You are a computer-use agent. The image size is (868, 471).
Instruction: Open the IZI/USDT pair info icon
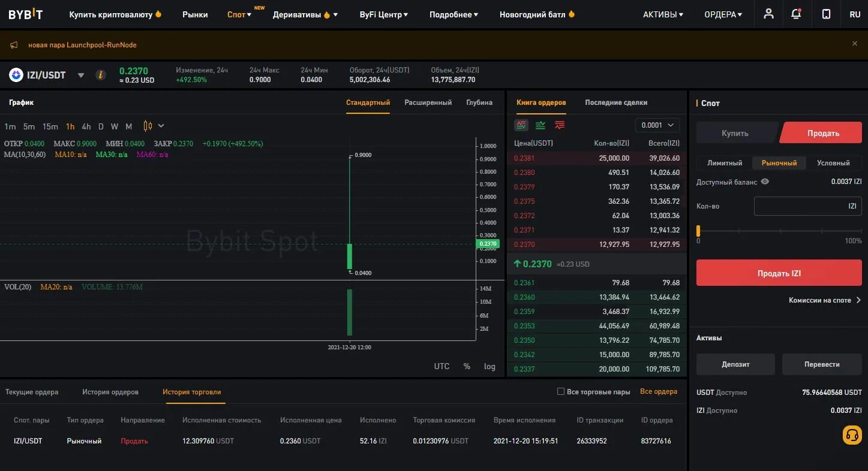point(101,75)
